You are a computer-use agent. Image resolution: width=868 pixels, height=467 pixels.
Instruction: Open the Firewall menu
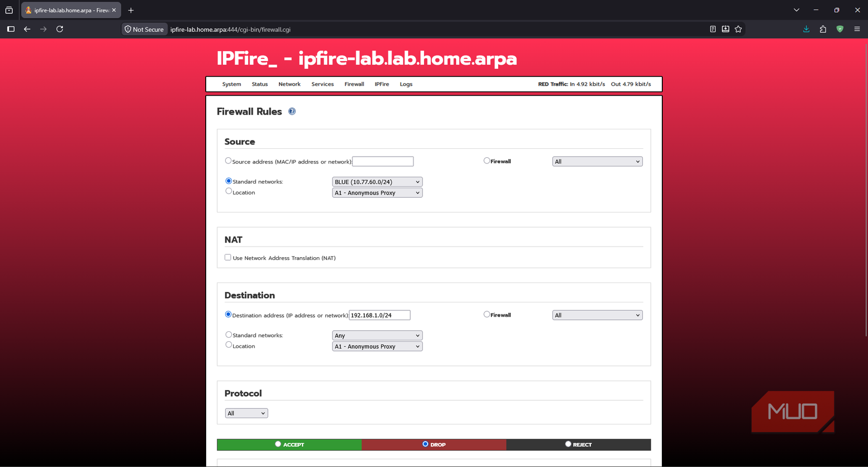354,84
